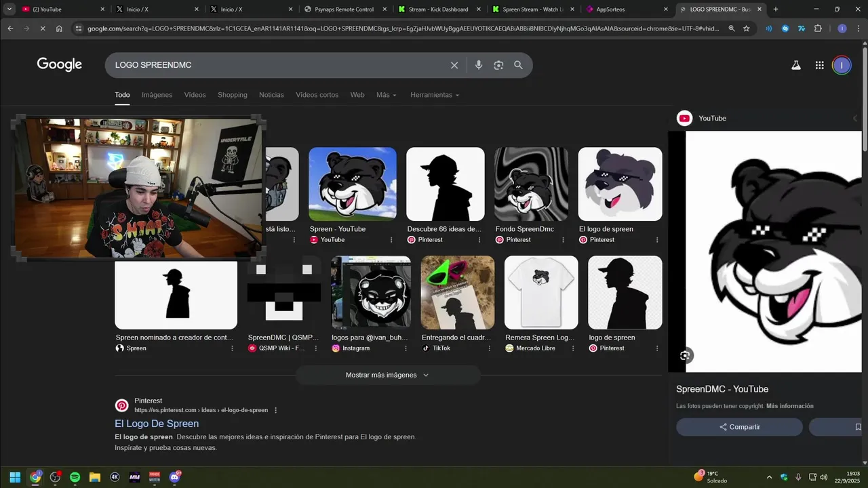Open the browser home page
The image size is (868, 488).
59,28
